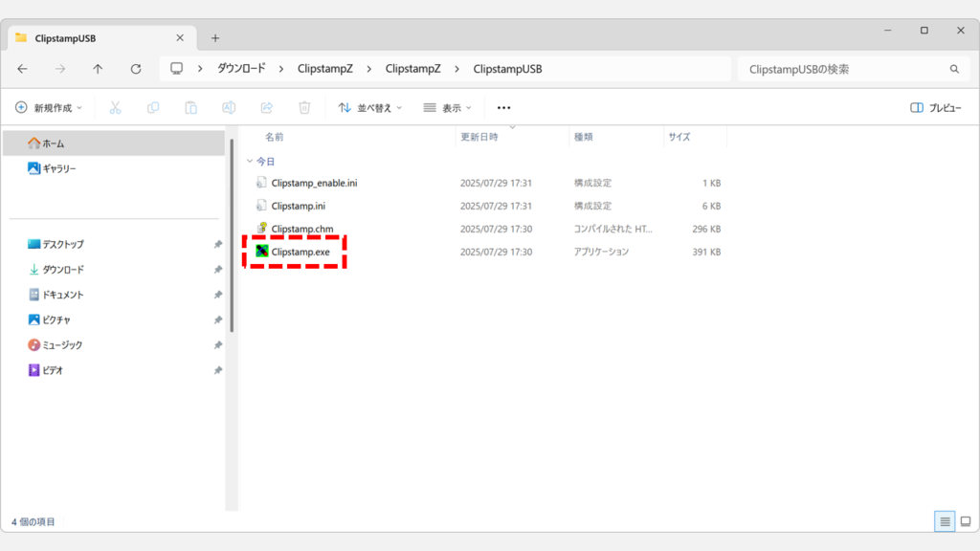Select the Clipstamp_enable.ini file icon
The image size is (980, 551).
[x=261, y=183]
